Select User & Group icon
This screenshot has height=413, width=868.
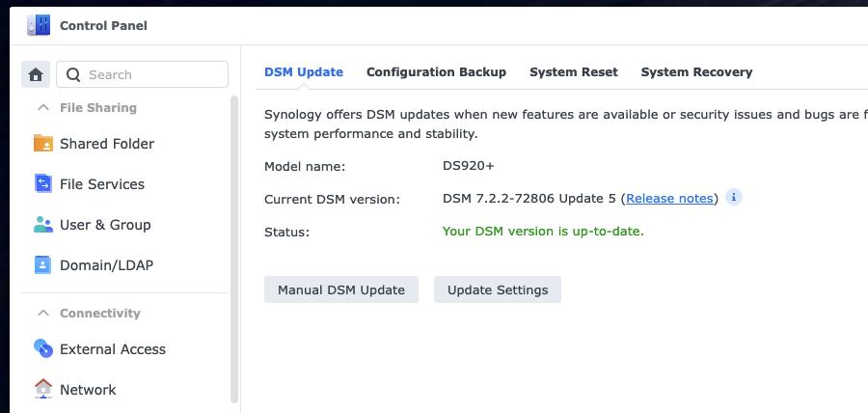pyautogui.click(x=43, y=225)
